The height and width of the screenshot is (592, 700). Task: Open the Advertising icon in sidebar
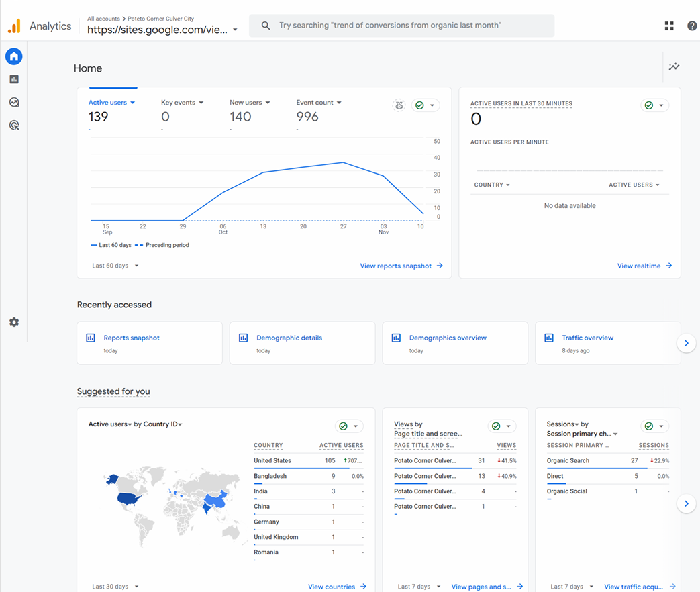(x=14, y=126)
